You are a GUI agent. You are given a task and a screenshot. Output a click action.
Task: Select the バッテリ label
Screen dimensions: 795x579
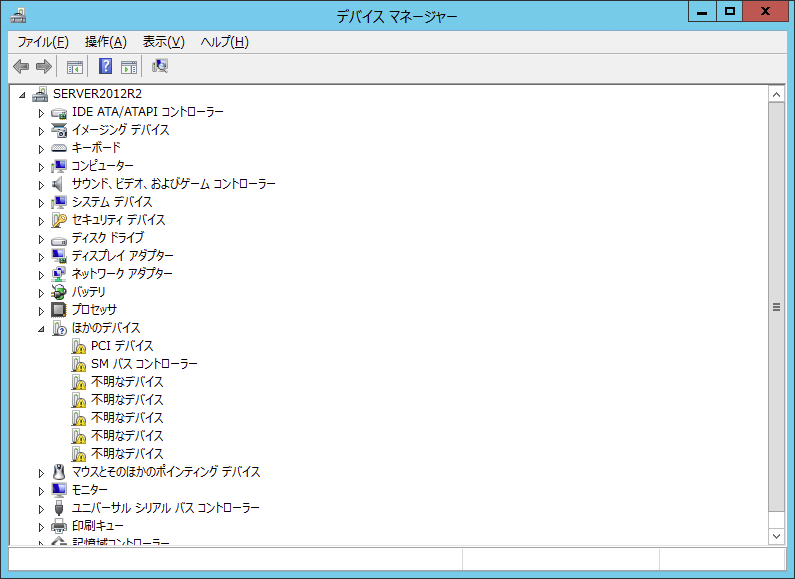(x=89, y=292)
